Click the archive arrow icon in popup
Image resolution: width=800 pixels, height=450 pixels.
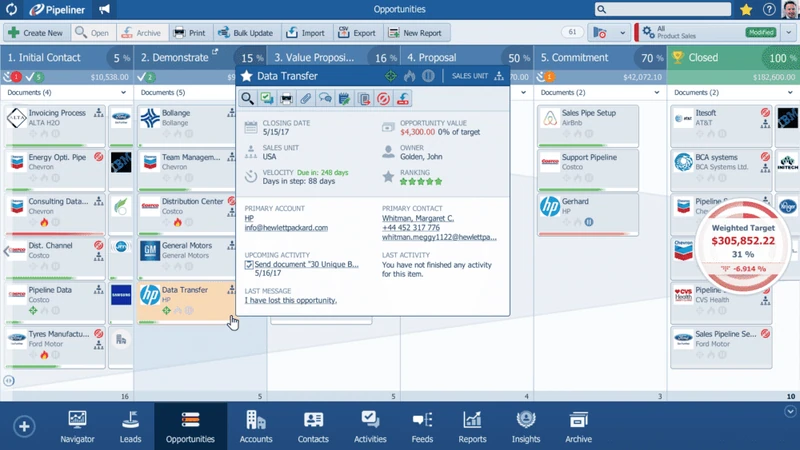pos(403,98)
